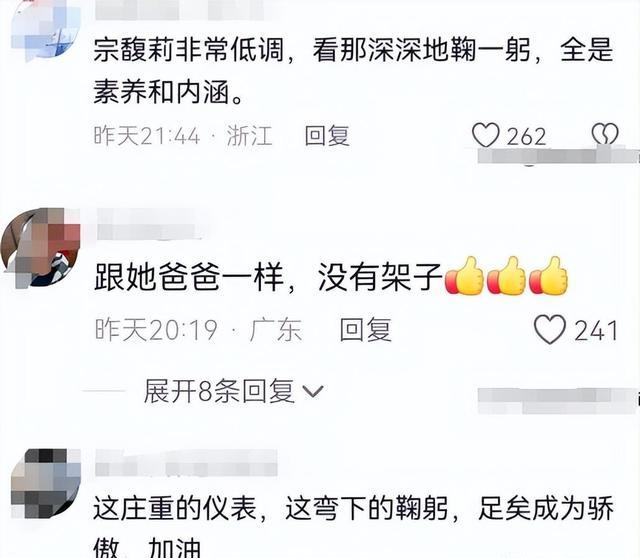Like the comment with 241 likes
Screen dimensions: 640x558
pyautogui.click(x=550, y=329)
